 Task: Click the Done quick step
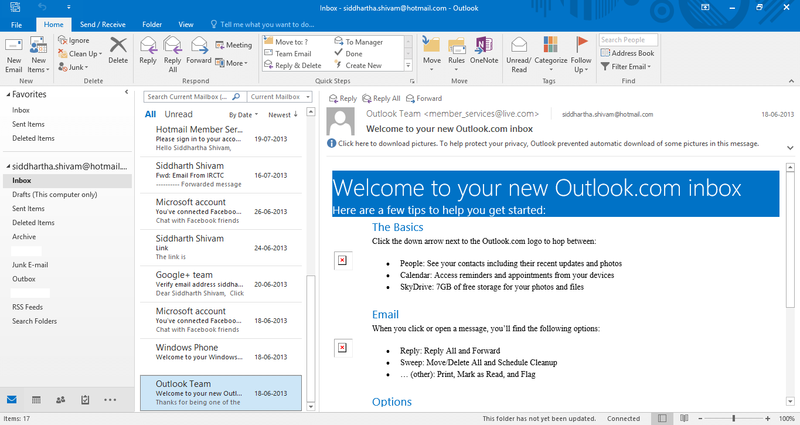[348, 54]
